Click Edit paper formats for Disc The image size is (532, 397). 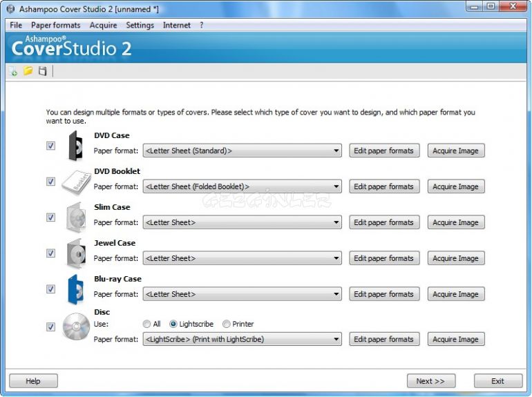pyautogui.click(x=384, y=339)
